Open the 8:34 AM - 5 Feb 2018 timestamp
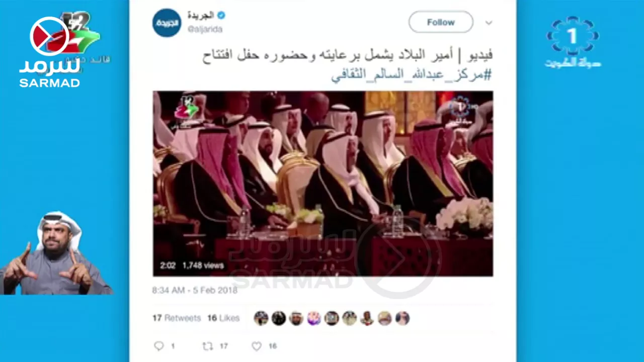This screenshot has height=362, width=644. (x=195, y=290)
